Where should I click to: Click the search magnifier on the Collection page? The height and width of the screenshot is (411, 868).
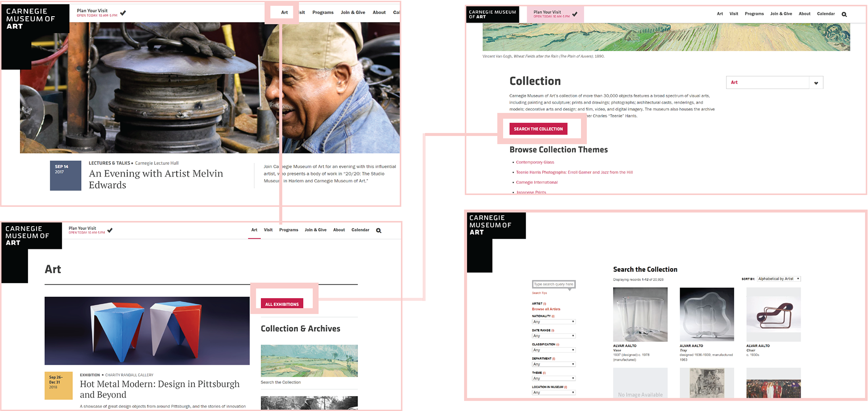pyautogui.click(x=844, y=14)
